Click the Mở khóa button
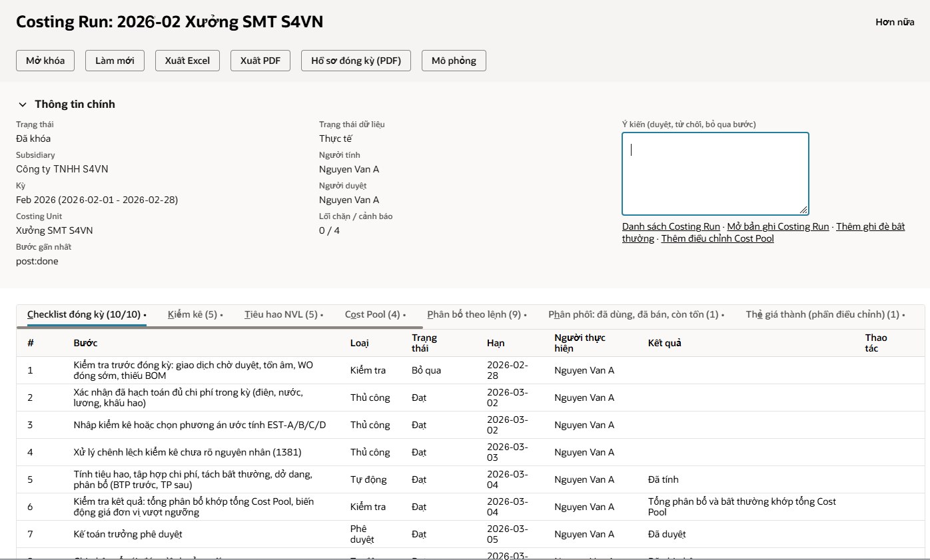The height and width of the screenshot is (560, 930). [45, 61]
